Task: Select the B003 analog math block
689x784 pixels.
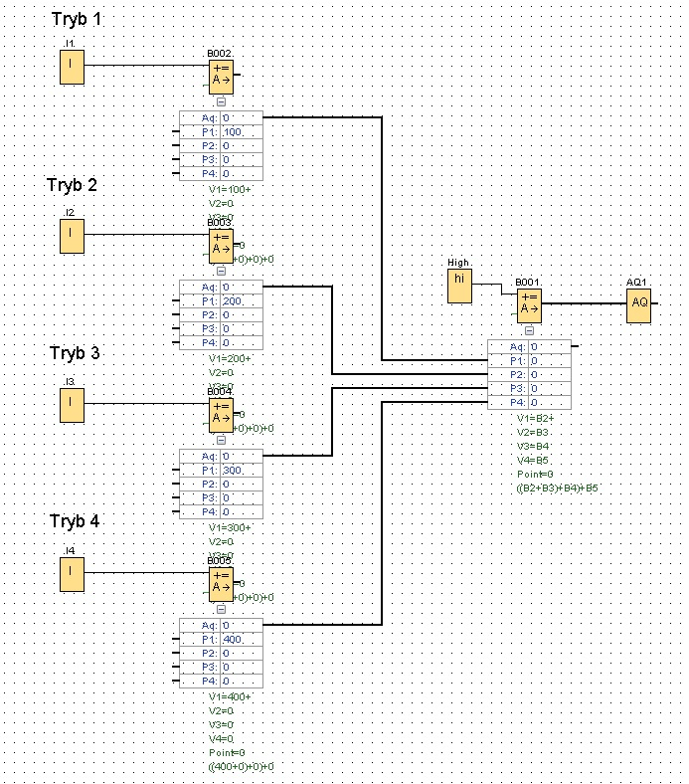Action: tap(221, 246)
